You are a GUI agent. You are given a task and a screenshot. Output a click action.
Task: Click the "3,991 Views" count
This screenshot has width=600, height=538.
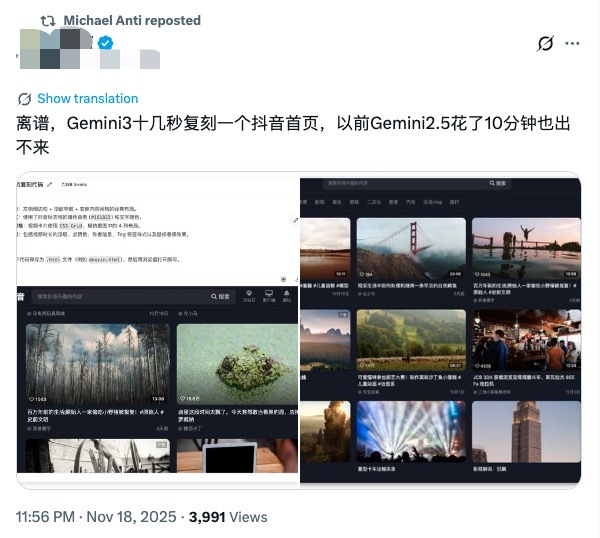[228, 517]
